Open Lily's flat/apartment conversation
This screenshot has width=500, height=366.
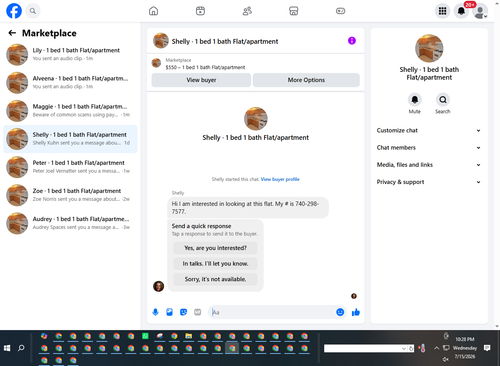pyautogui.click(x=70, y=55)
